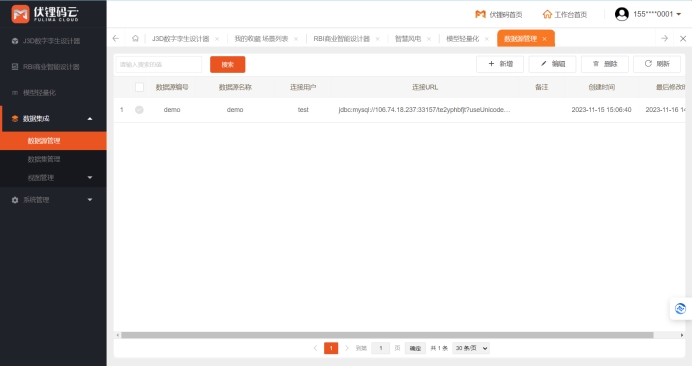This screenshot has width=692, height=367.
Task: Close the active 数据源管理 tab
Action: pos(545,39)
